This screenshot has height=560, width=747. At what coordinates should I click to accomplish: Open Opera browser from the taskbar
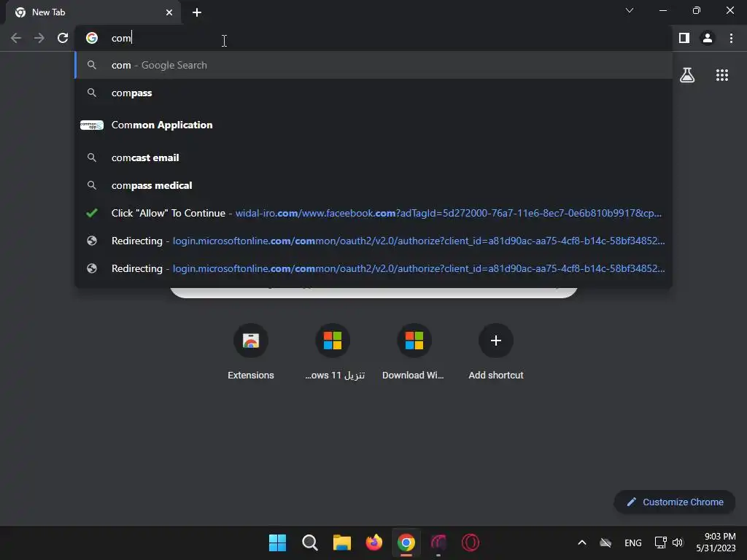tap(471, 542)
